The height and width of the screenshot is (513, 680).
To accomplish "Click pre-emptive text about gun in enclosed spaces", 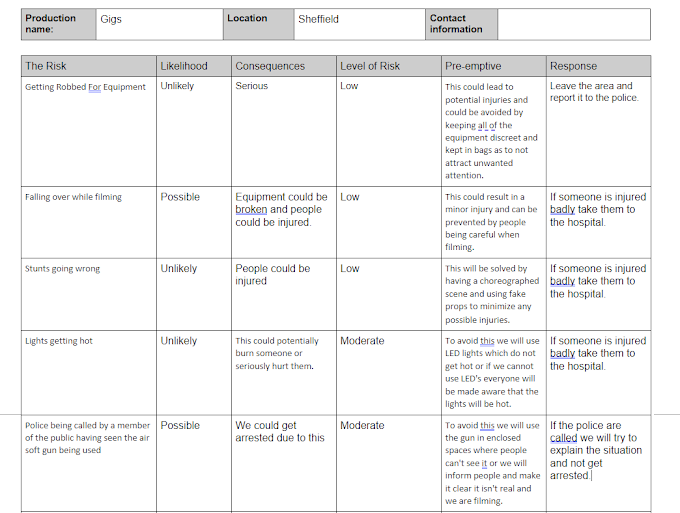I will [x=492, y=463].
